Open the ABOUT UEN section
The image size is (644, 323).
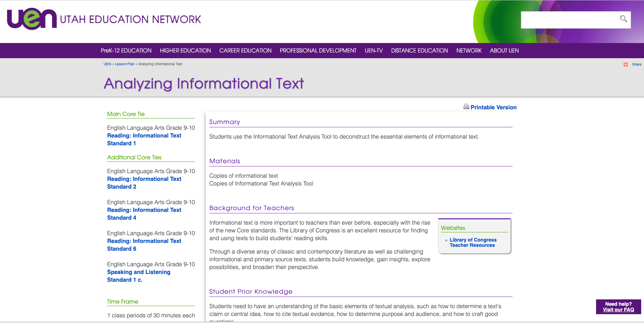tap(504, 50)
